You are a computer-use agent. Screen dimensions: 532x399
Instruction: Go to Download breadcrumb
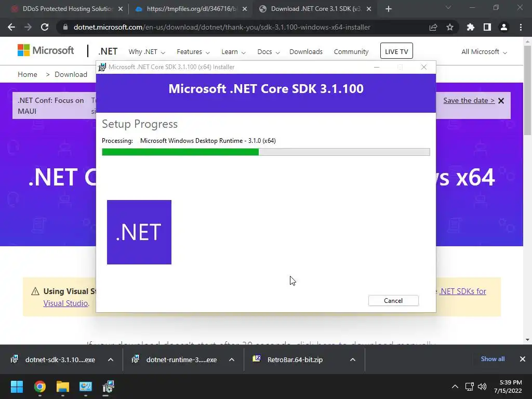[71, 75]
